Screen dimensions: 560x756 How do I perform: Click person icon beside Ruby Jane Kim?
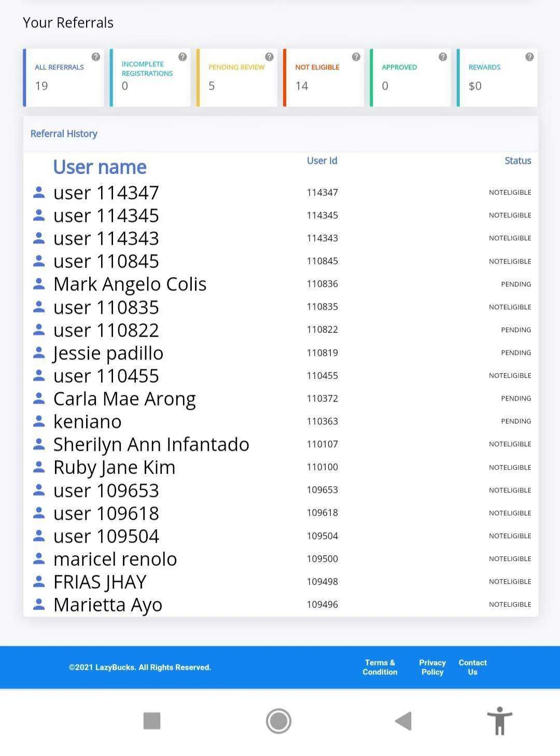point(39,467)
